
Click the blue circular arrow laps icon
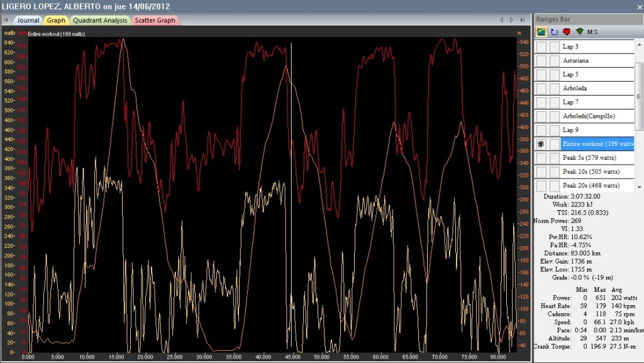click(x=554, y=31)
